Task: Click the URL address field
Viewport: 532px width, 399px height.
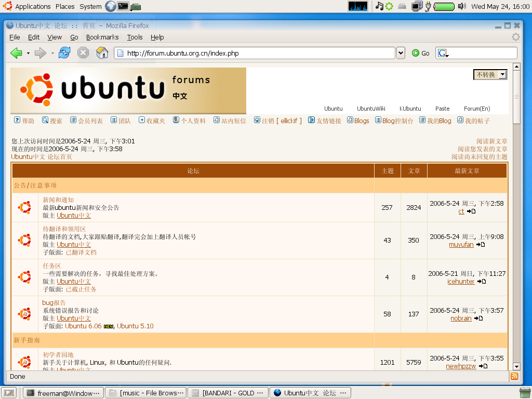Action: click(255, 54)
